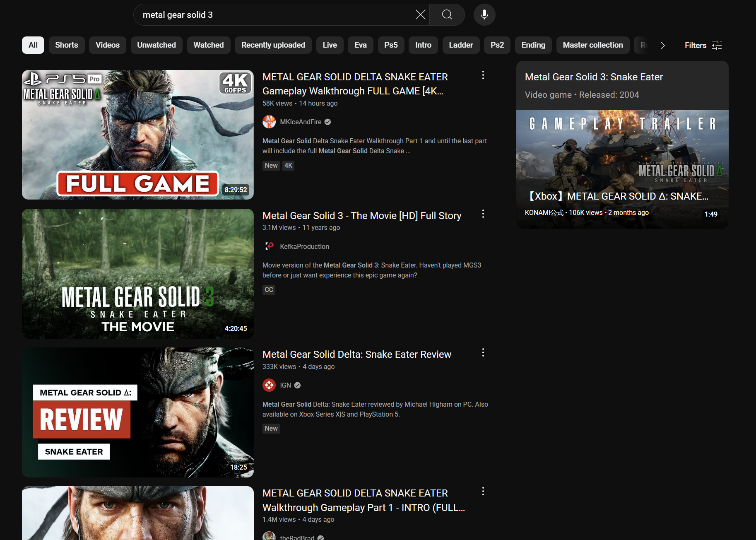The image size is (756, 540).
Task: Open the IGN channel name link
Action: click(285, 385)
